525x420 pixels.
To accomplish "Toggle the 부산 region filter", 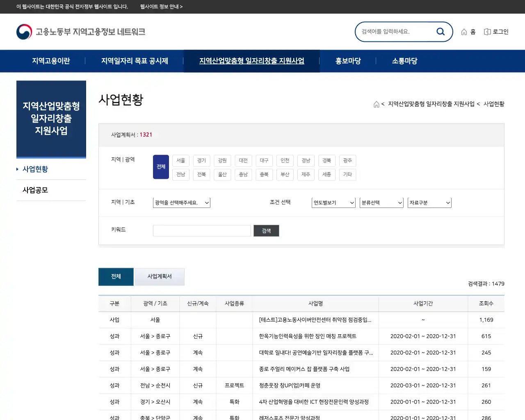I will click(x=285, y=174).
